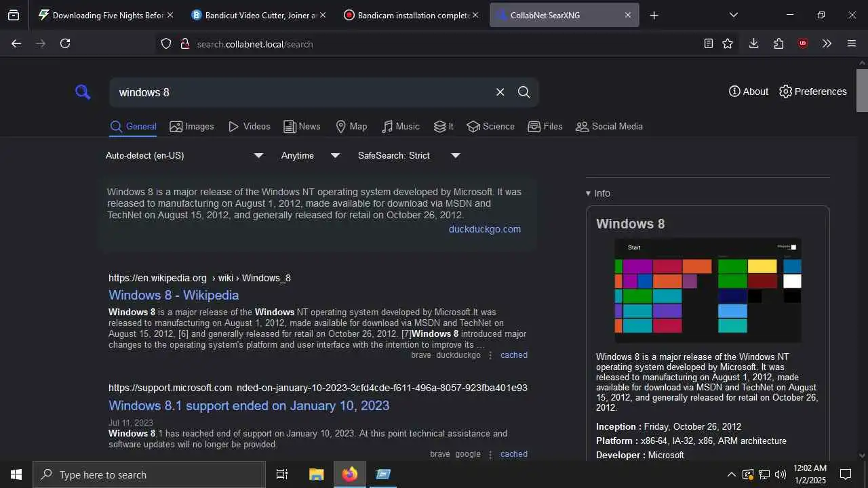Open the Firefox application menu
868x488 pixels.
tap(852, 43)
